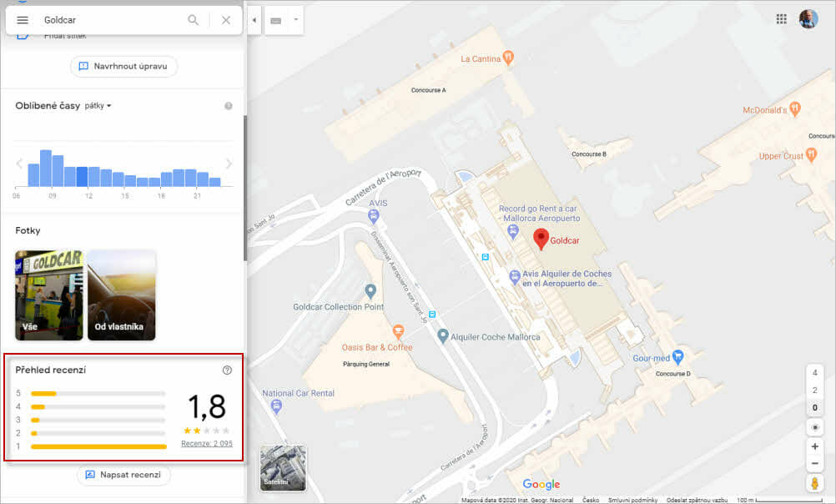Click Napsat recenzi button
Image resolution: width=836 pixels, height=504 pixels.
point(123,475)
